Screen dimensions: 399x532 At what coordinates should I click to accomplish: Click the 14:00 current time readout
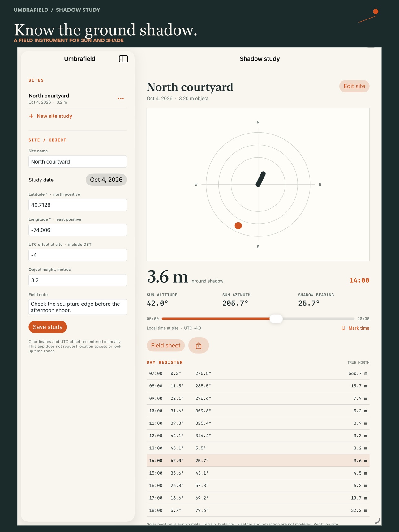[359, 280]
